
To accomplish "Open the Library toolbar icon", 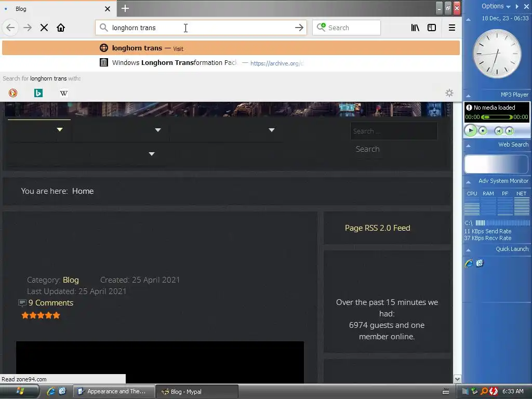I will [415, 28].
